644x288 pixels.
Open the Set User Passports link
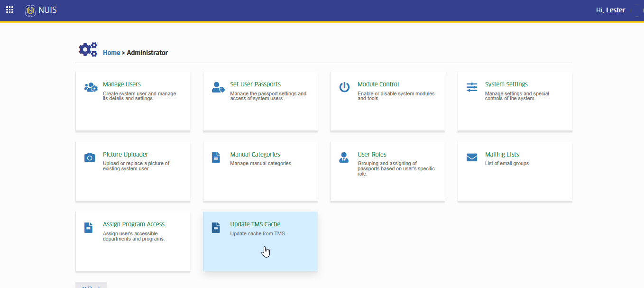[x=256, y=84]
